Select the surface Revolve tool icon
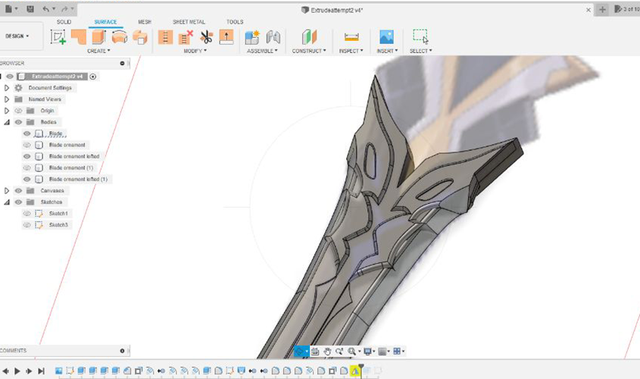Viewport: 640px width, 379px height. 120,37
